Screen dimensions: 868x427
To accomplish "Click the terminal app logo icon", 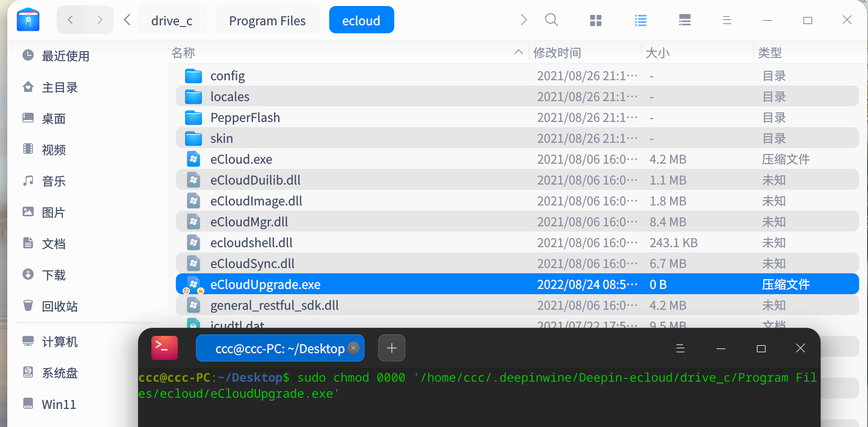I will (165, 348).
